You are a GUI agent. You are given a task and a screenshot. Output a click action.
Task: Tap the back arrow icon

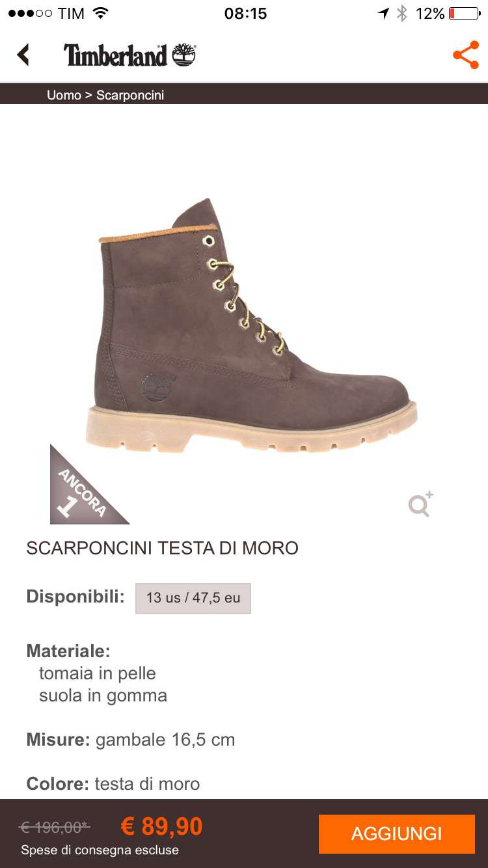click(x=23, y=55)
